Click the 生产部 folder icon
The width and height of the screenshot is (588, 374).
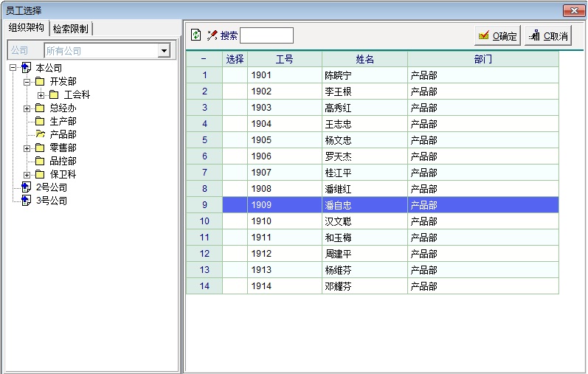(x=40, y=121)
